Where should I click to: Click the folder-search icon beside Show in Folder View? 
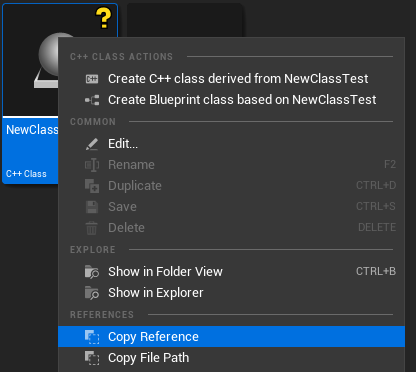pos(92,272)
